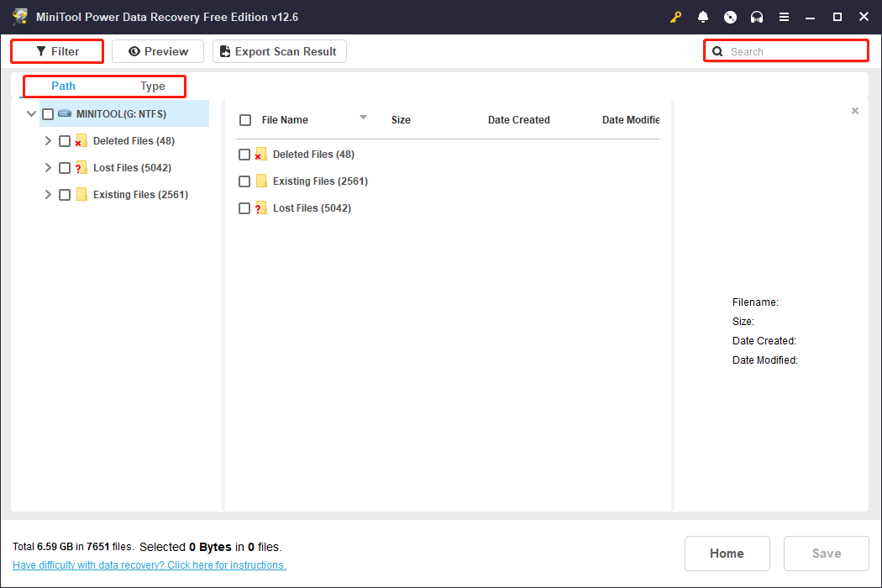The image size is (882, 588).
Task: Select the Path tab
Action: pyautogui.click(x=63, y=86)
